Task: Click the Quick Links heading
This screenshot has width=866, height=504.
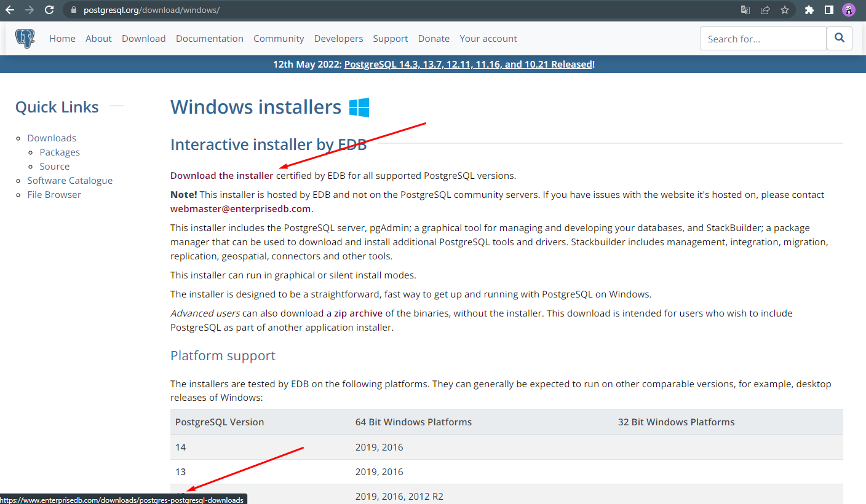Action: click(57, 107)
